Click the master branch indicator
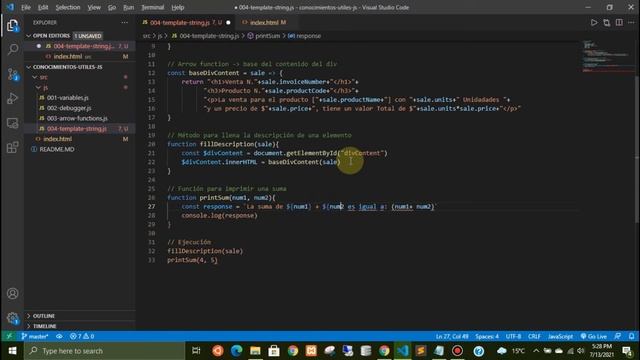640x360 pixels. 35,336
